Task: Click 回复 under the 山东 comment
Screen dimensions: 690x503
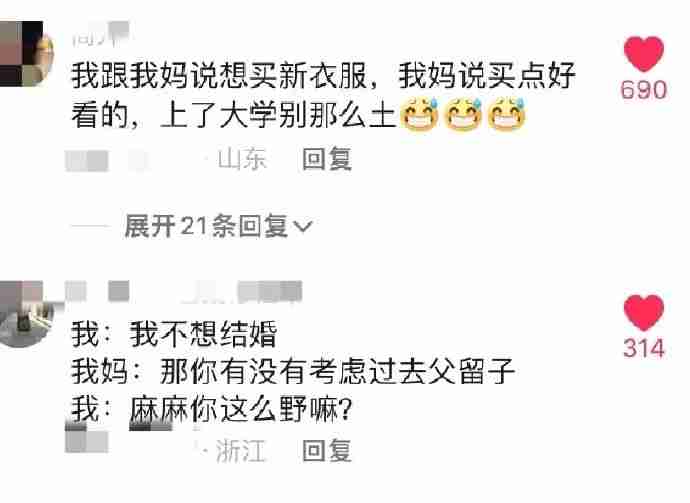Action: pyautogui.click(x=327, y=159)
